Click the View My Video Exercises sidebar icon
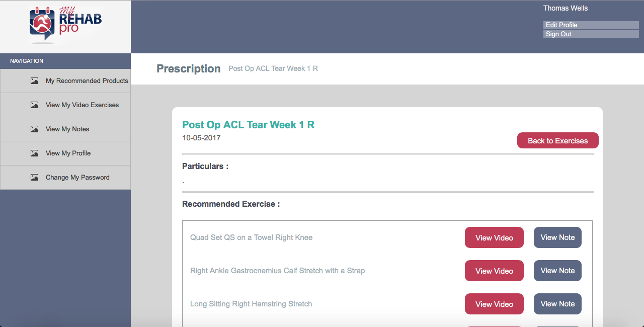Viewport: 644px width, 327px height. tap(34, 105)
